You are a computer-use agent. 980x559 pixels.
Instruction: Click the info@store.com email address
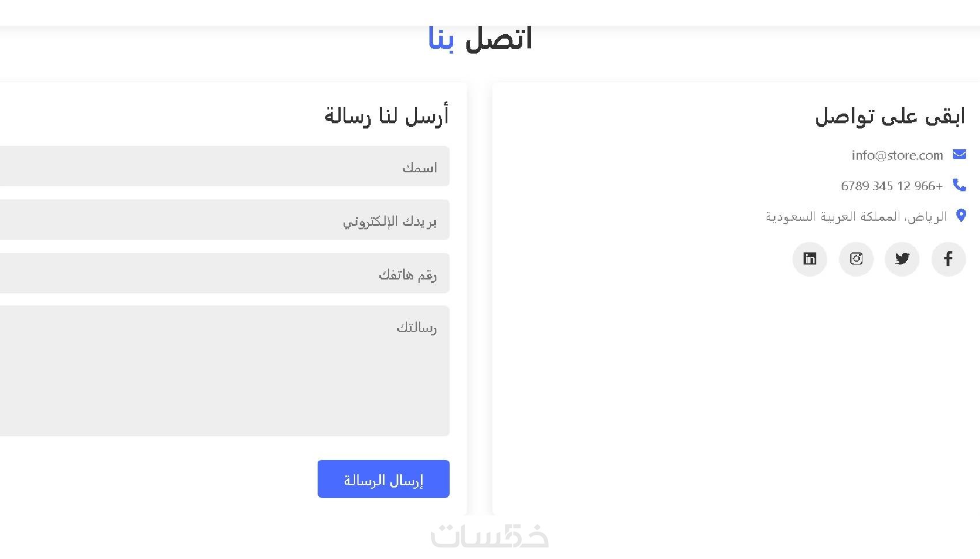(x=897, y=155)
